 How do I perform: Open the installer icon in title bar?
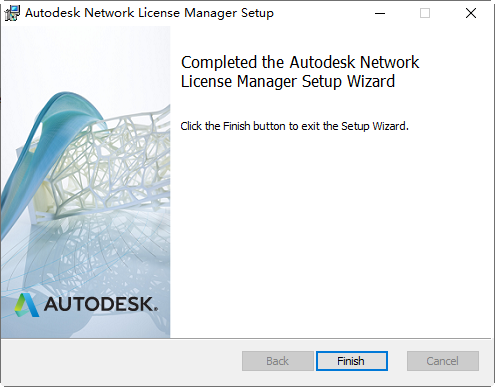(12, 13)
